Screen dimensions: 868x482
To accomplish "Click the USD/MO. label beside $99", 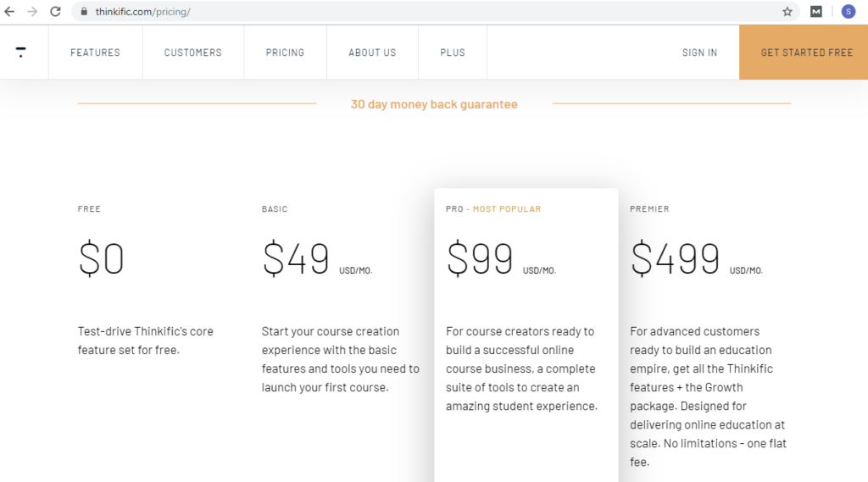I will [540, 270].
